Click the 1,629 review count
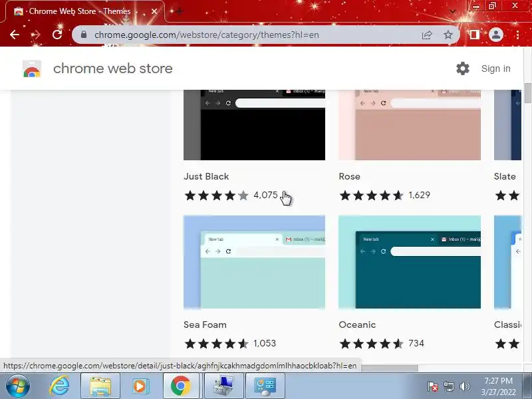Screen dimensions: 532x399 pyautogui.click(x=420, y=195)
